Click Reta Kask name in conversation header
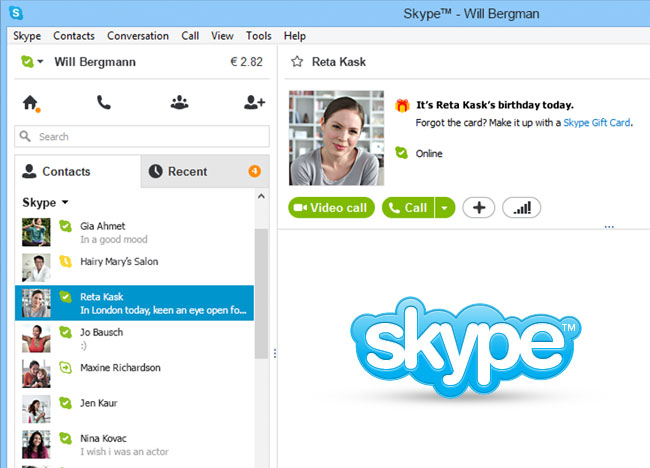The image size is (650, 468). point(339,62)
